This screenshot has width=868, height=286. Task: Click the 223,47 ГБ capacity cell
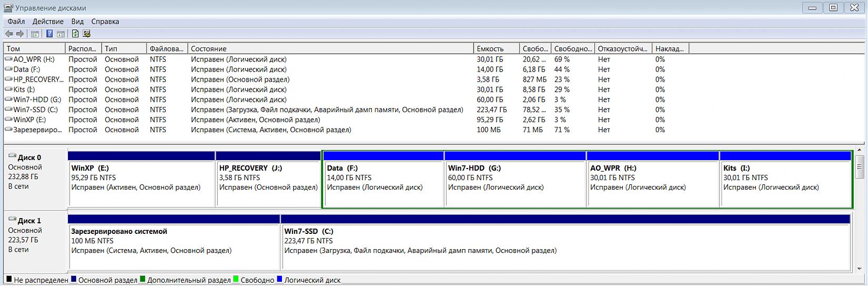coord(492,110)
